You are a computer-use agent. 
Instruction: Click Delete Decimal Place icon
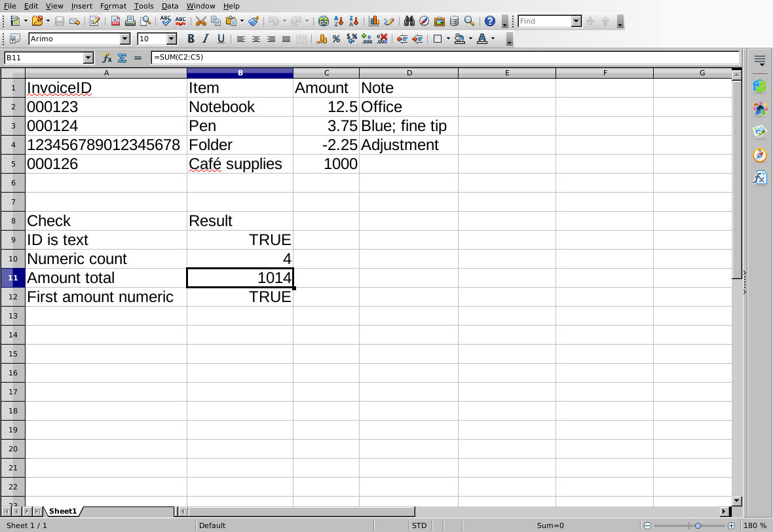(x=382, y=39)
